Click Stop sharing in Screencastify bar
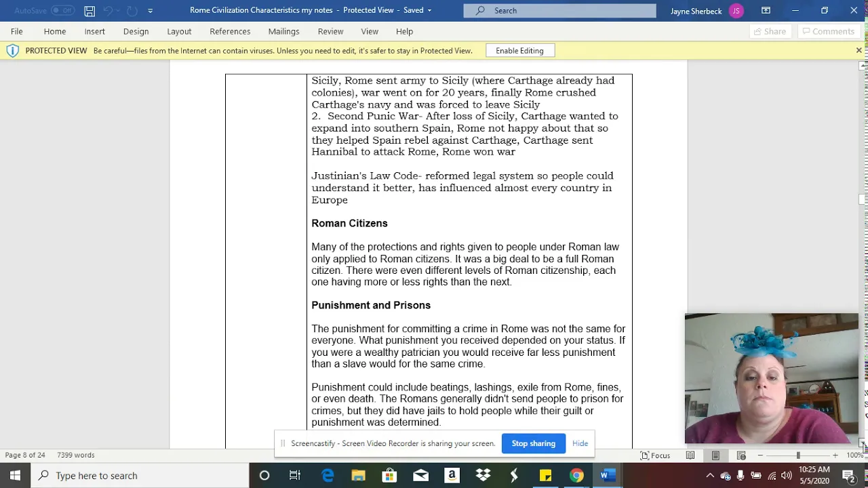This screenshot has width=868, height=488. [x=534, y=443]
